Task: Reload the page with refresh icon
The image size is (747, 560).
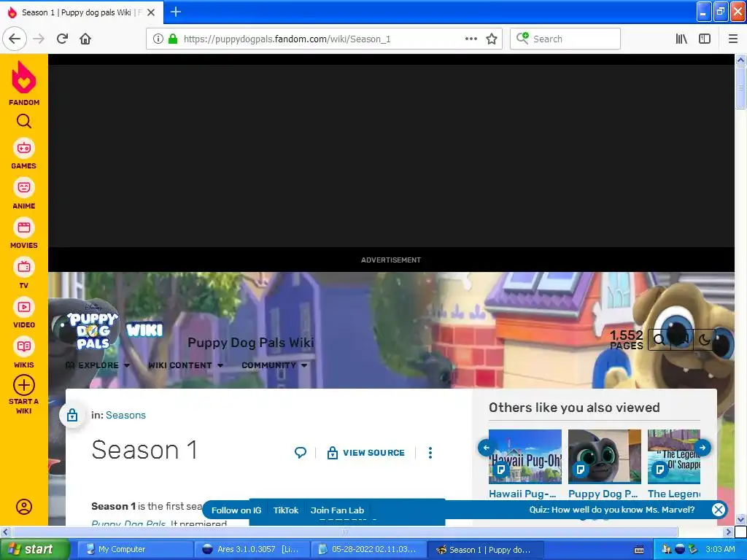Action: pyautogui.click(x=62, y=39)
